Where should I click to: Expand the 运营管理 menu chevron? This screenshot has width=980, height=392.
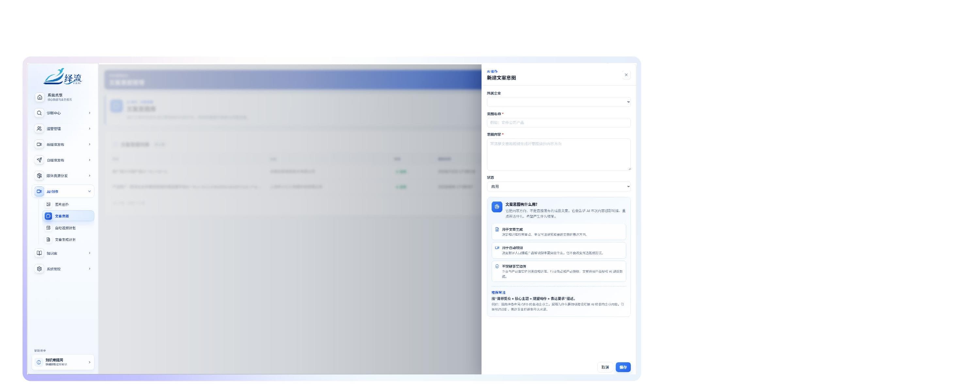tap(90, 129)
